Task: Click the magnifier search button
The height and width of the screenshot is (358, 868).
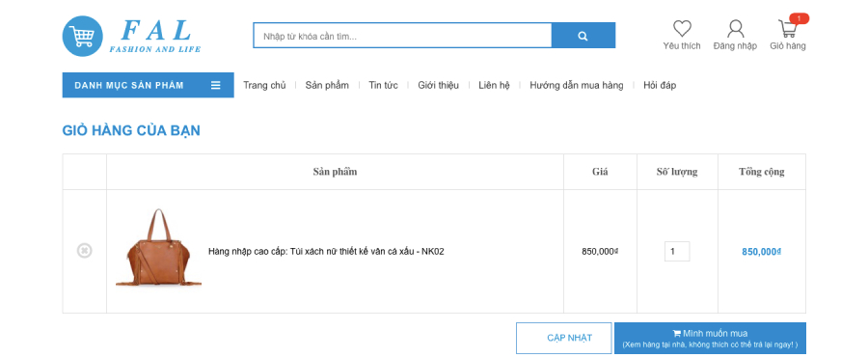Action: click(x=583, y=36)
